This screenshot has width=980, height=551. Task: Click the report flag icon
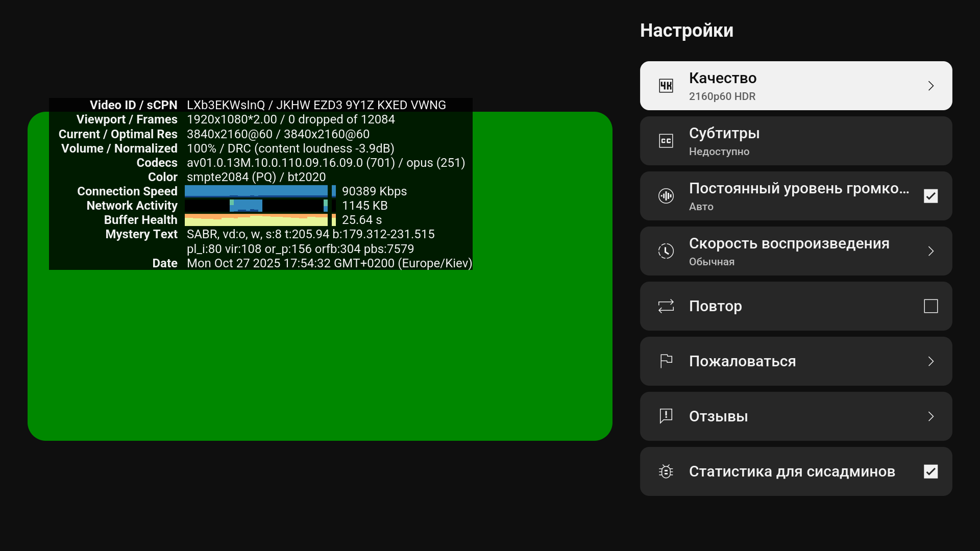click(x=666, y=361)
